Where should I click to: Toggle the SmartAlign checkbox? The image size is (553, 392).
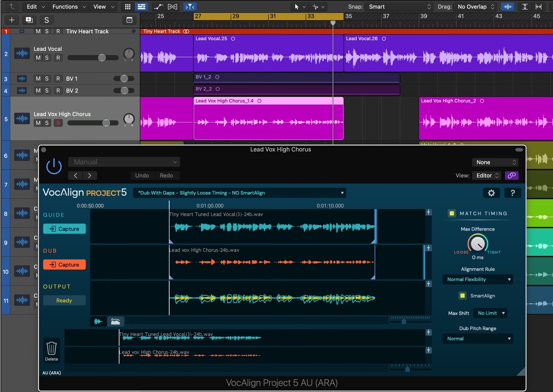(x=463, y=296)
